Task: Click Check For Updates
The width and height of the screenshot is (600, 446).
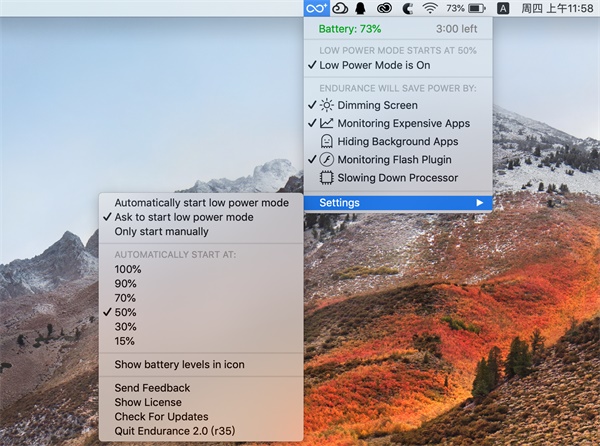Action: click(201, 417)
